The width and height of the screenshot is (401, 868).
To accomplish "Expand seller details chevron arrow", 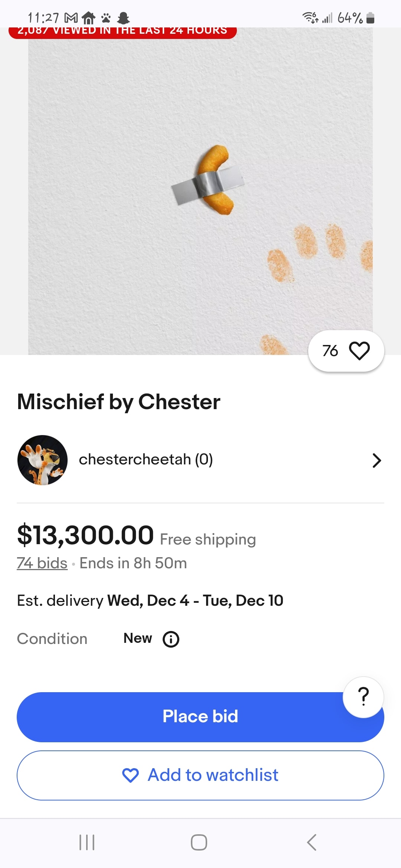I will pos(376,460).
